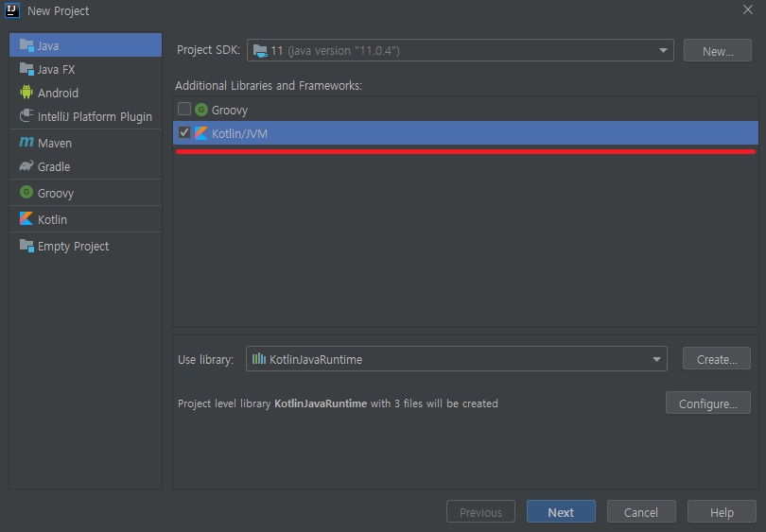This screenshot has width=766, height=532.
Task: Click the disabled Previous button
Action: click(480, 511)
